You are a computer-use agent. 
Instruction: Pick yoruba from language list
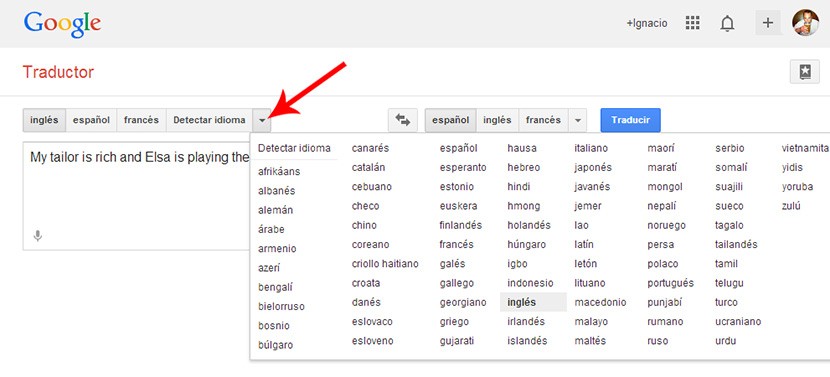[x=797, y=186]
